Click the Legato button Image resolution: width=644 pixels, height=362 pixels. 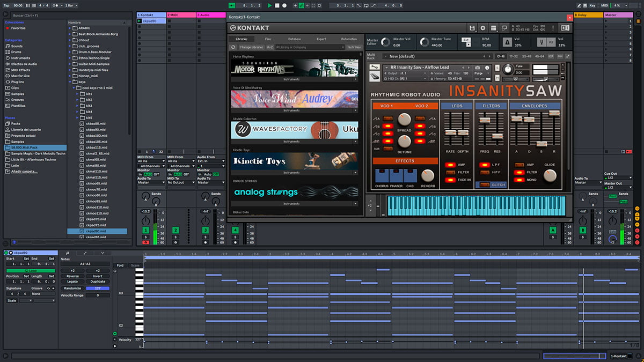click(x=72, y=282)
